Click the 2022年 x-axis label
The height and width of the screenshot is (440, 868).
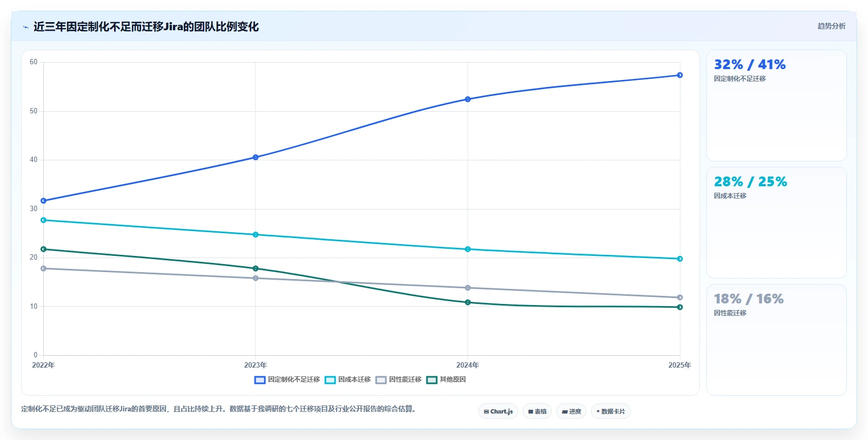(x=43, y=365)
